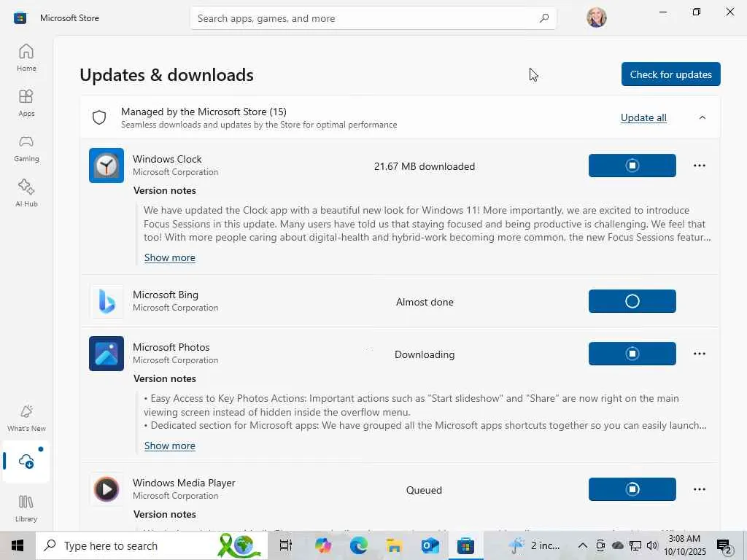Open the Windows Start menu
The image size is (747, 560).
pos(18,545)
